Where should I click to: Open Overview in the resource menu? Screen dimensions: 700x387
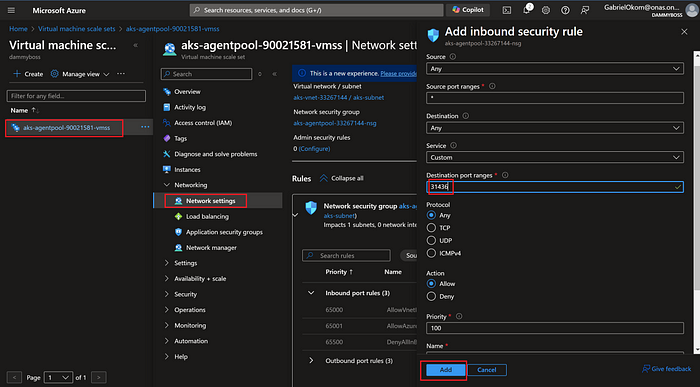coord(188,92)
